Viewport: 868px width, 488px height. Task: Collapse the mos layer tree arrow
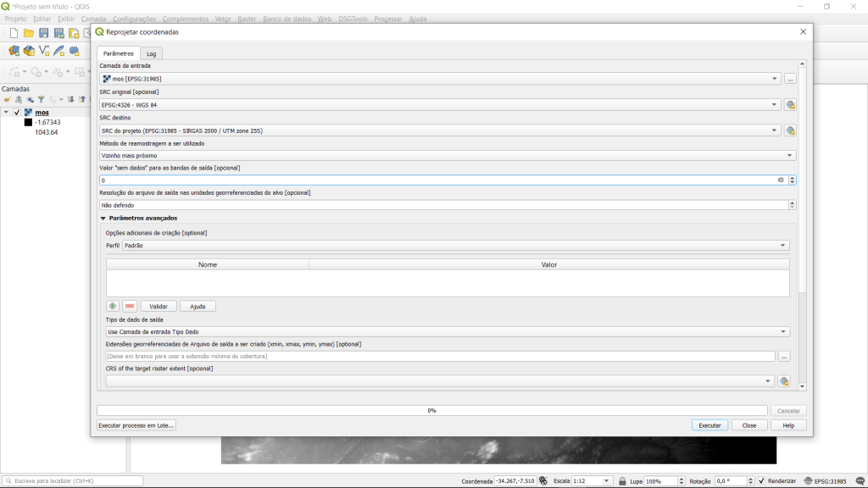[x=7, y=112]
